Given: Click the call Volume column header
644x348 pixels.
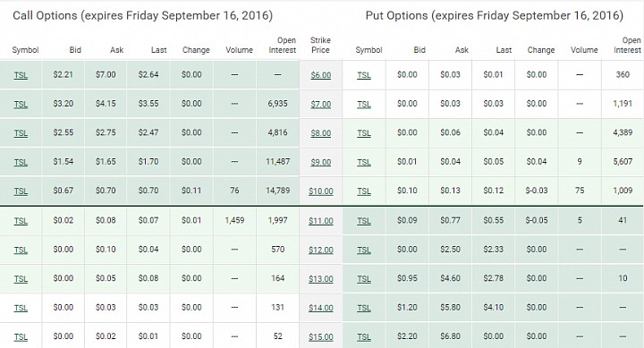Looking at the screenshot, I should [239, 50].
